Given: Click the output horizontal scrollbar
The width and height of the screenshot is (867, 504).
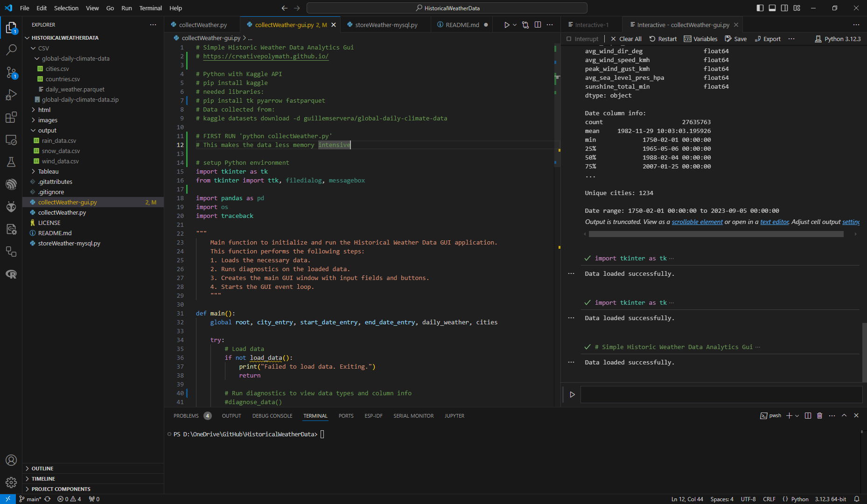Looking at the screenshot, I should pos(716,234).
